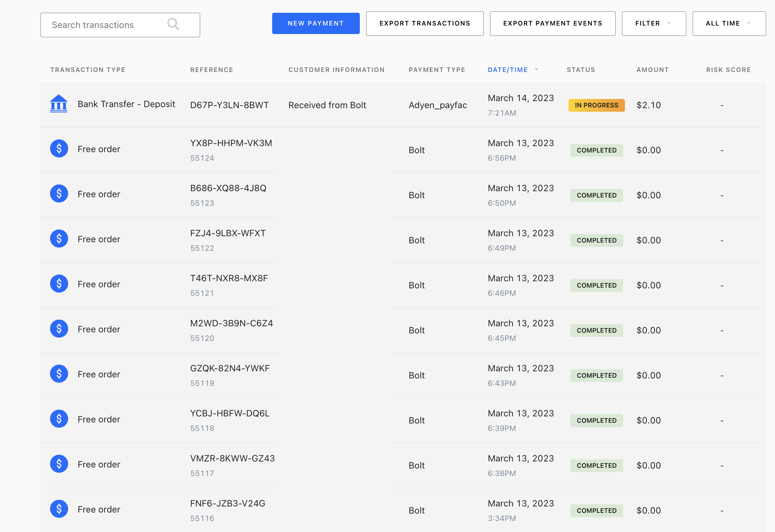This screenshot has width=775, height=532.
Task: Open the Filter dropdown
Action: coord(654,23)
